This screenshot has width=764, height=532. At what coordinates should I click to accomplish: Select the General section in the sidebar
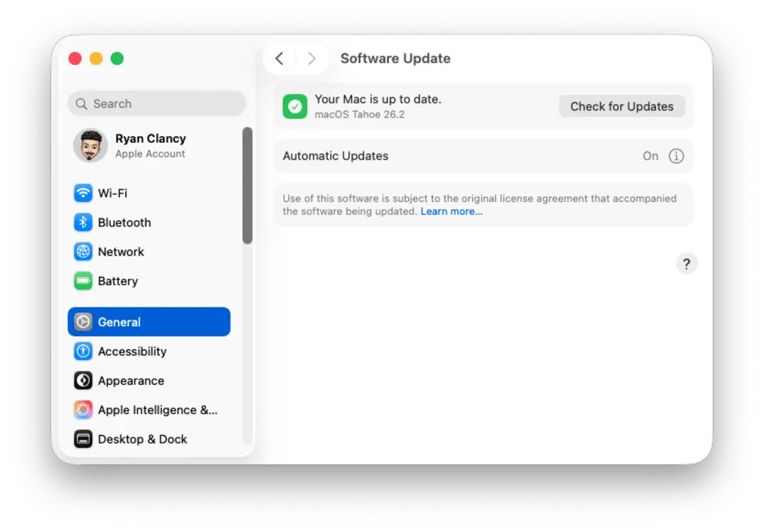[x=119, y=322]
